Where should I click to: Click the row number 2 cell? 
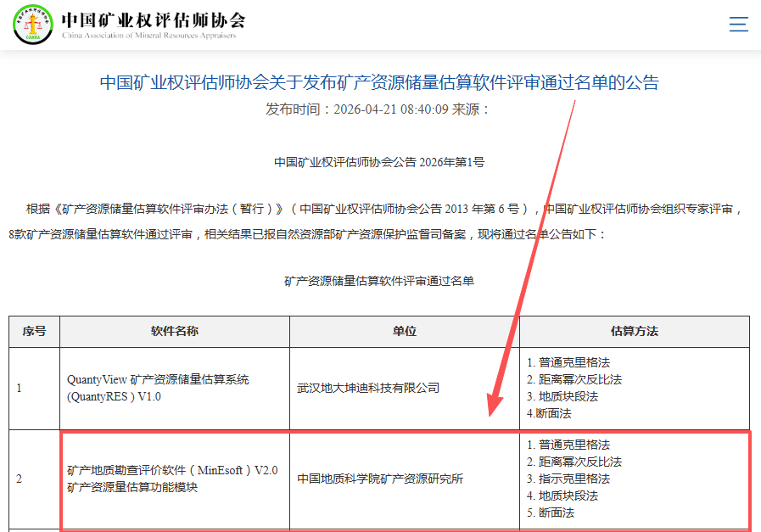[x=35, y=479]
